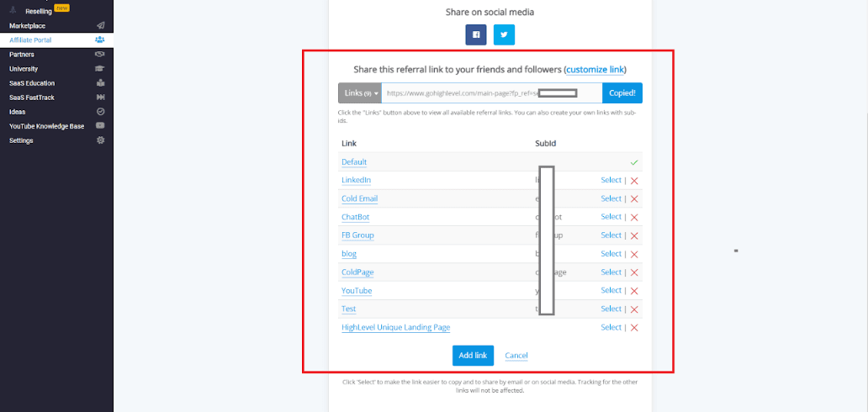Open the FB Group referral link

[357, 235]
